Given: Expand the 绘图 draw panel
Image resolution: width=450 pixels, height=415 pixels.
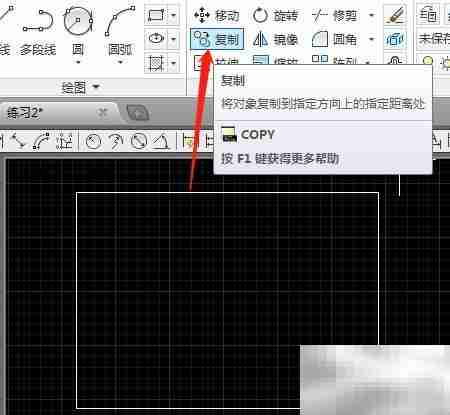Looking at the screenshot, I should (81, 87).
